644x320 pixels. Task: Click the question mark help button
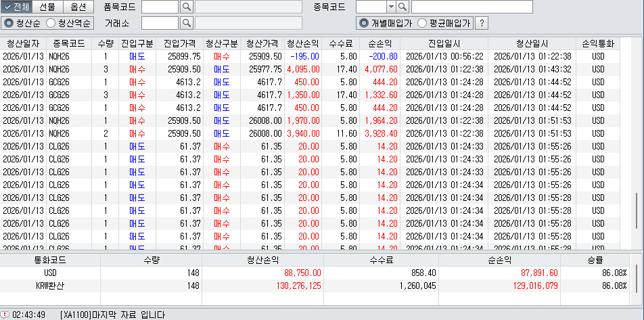click(x=482, y=23)
